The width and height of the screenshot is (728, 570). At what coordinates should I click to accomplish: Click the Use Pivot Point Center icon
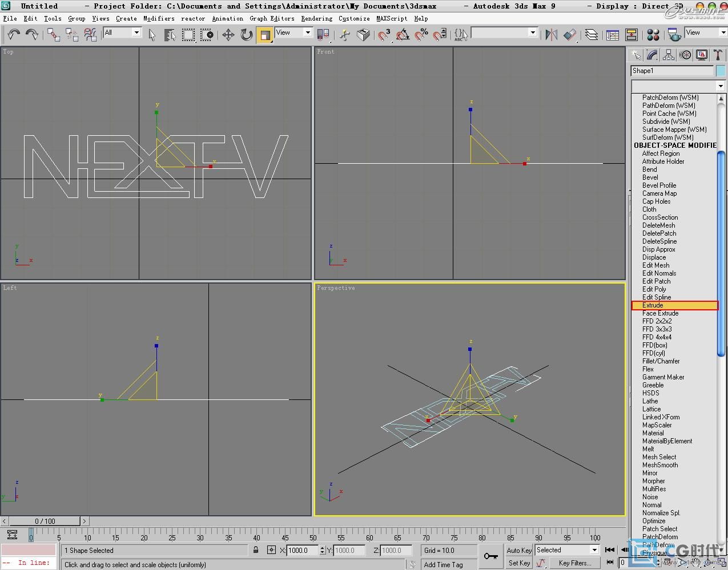tap(323, 35)
